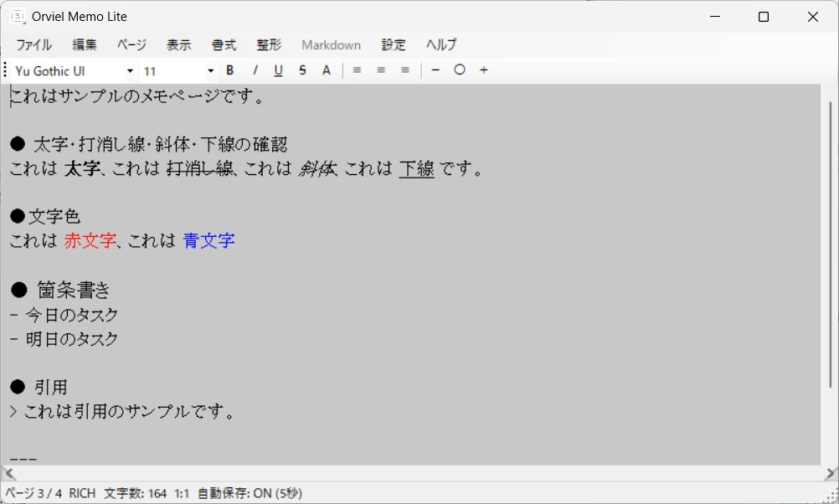Click the window resize grip icon
This screenshot has width=839, height=504.
coord(831,496)
